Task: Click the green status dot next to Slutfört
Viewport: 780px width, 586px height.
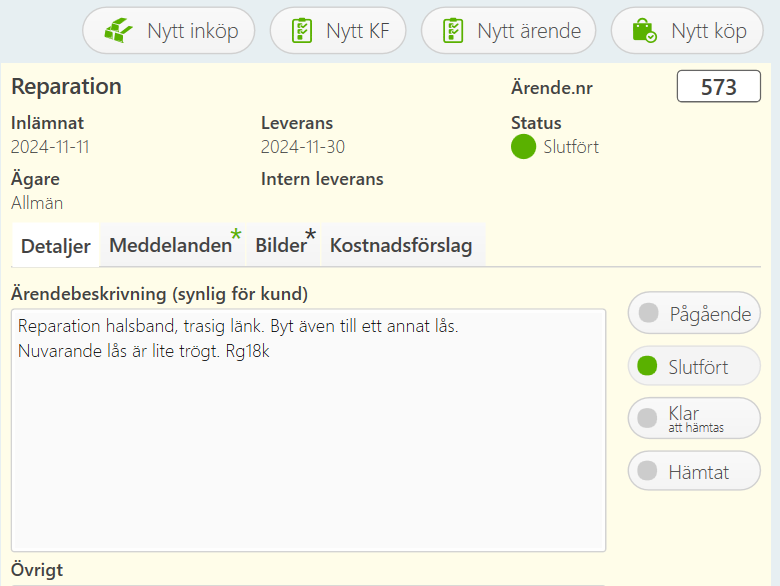Action: (x=523, y=147)
